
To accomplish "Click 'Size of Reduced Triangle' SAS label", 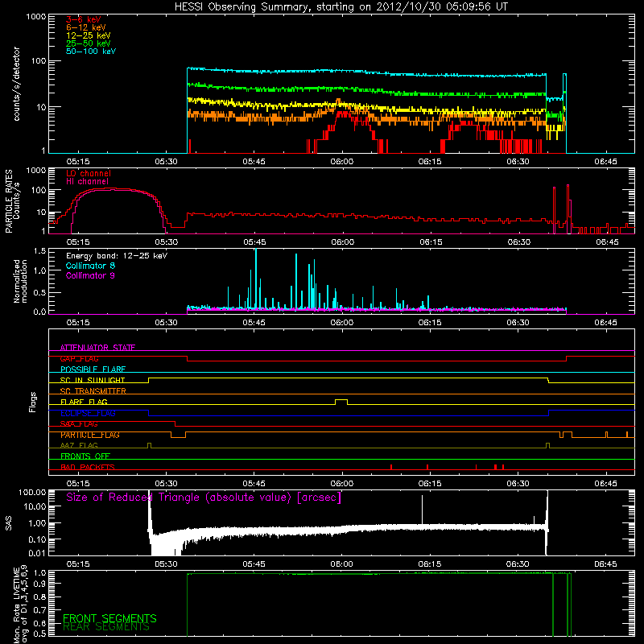I will click(204, 497).
